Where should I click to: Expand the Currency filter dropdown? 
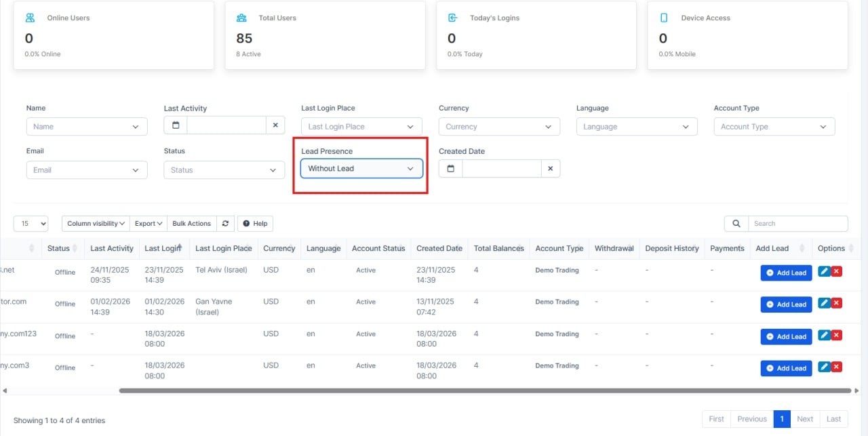pos(499,127)
